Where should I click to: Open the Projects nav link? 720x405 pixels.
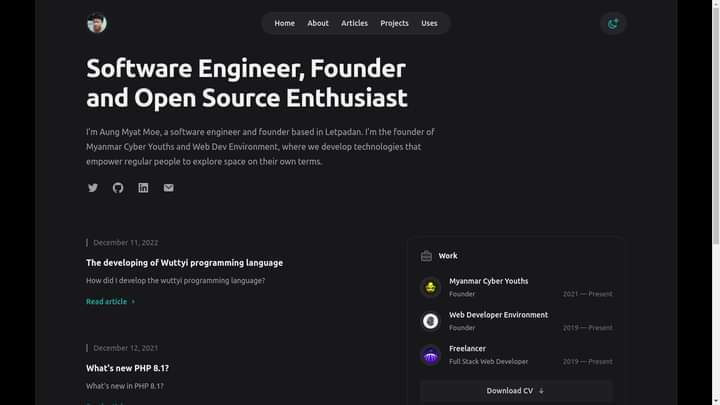pos(394,23)
